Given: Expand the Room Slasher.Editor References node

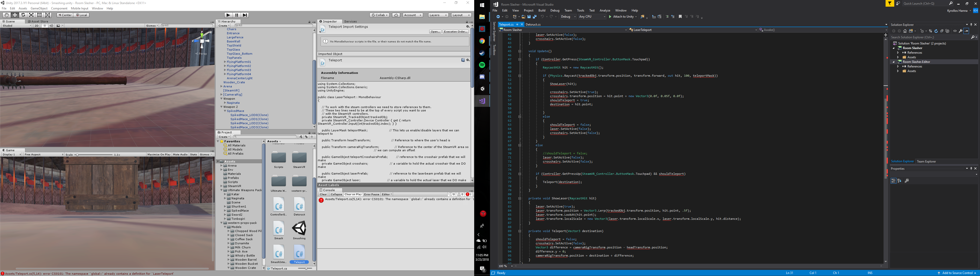Looking at the screenshot, I should (898, 66).
